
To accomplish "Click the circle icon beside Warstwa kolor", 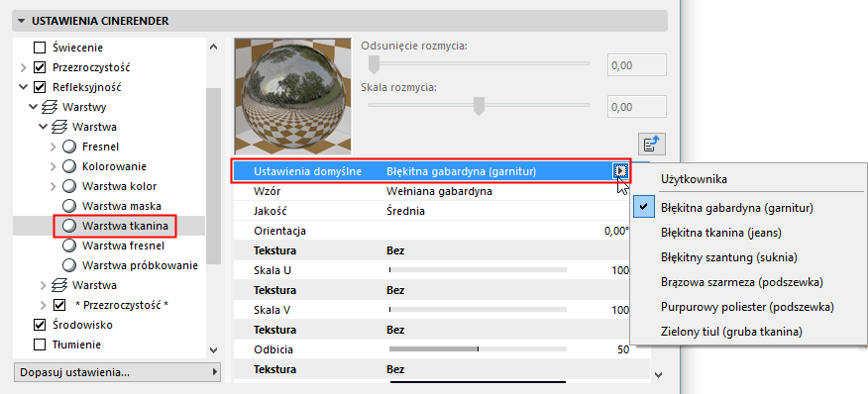I will [69, 186].
